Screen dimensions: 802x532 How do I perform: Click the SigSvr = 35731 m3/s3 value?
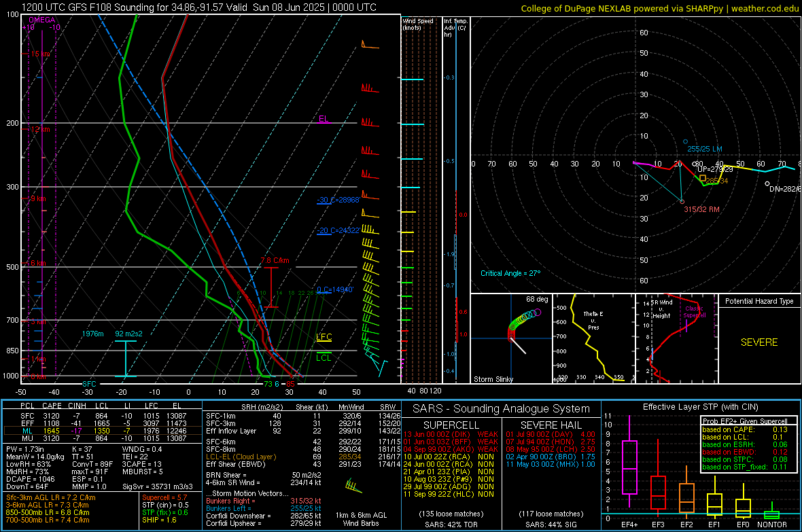(x=158, y=486)
